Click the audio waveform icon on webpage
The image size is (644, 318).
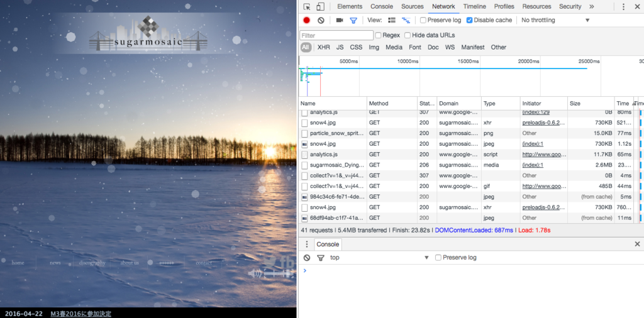tap(271, 273)
